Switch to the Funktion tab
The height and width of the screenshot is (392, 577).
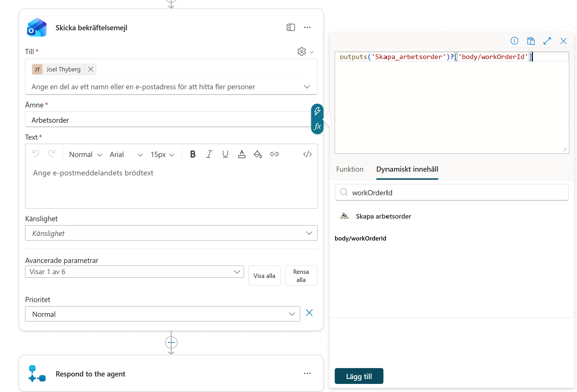tap(350, 169)
